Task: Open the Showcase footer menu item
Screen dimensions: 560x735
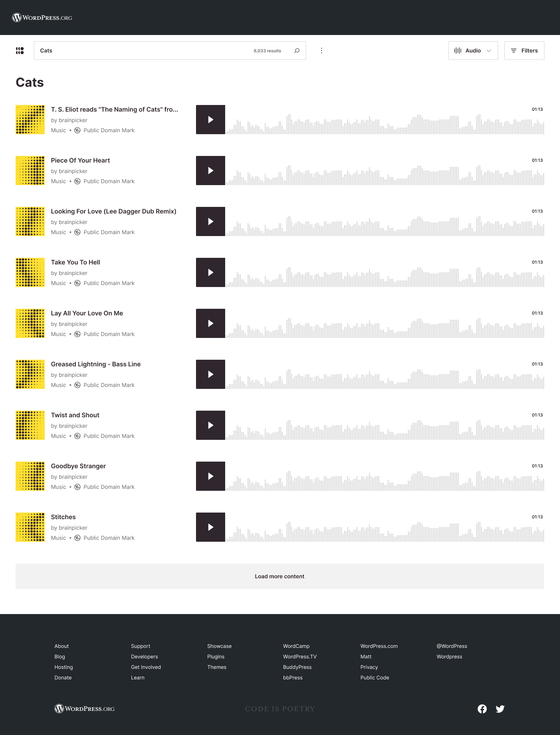Action: (219, 646)
